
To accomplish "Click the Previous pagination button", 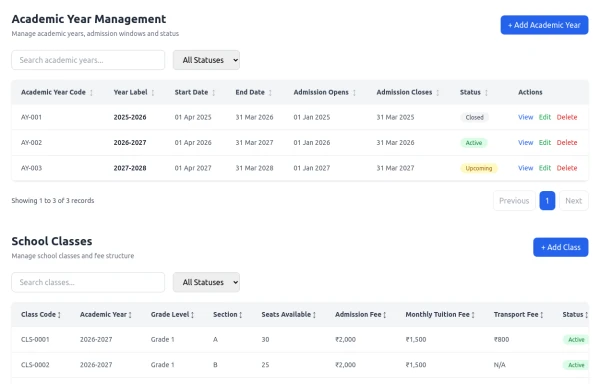I will pos(514,200).
